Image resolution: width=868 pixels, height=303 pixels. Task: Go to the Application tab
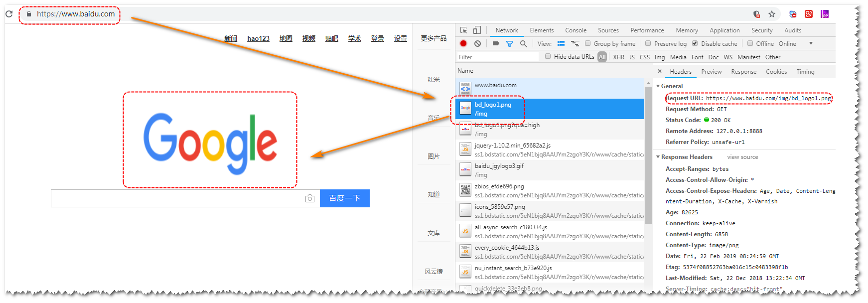click(x=724, y=30)
